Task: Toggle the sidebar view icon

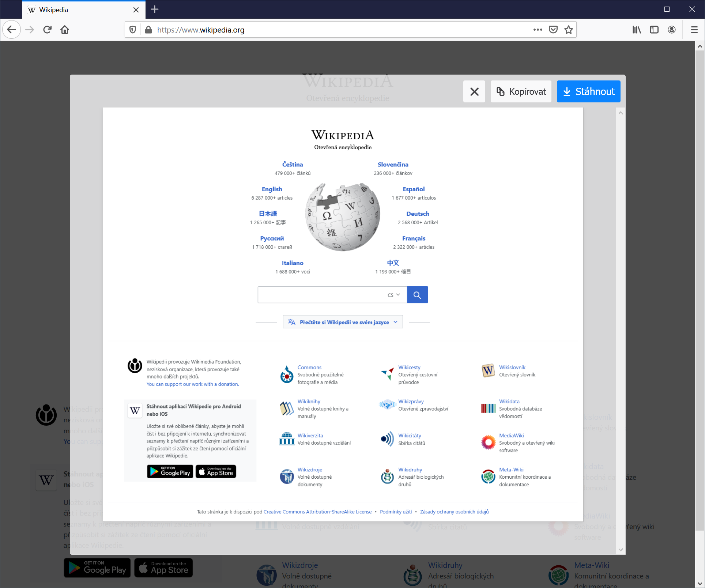Action: click(x=654, y=30)
